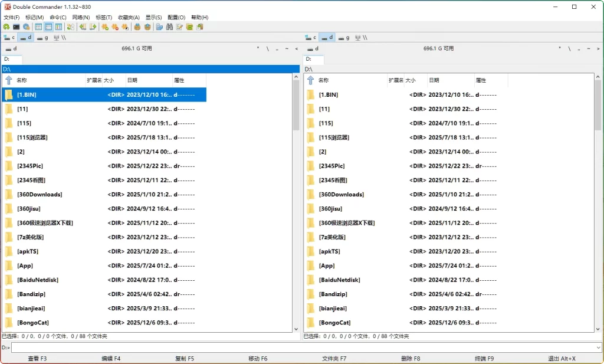Open right panel directory history with the arrow
The image size is (604, 364).
coord(598,50)
